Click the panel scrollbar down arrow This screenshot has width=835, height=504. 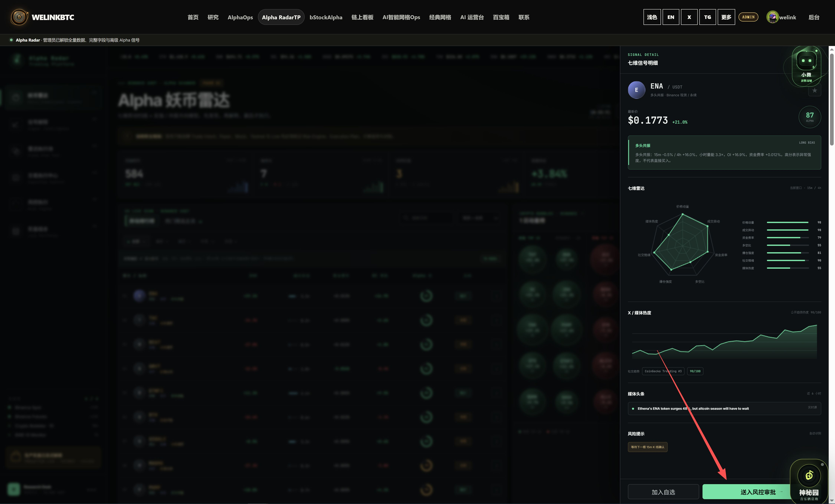[832, 501]
